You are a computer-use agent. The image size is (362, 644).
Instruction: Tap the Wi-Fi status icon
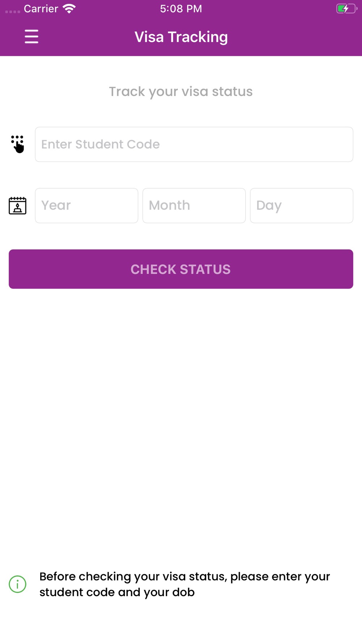69,9
